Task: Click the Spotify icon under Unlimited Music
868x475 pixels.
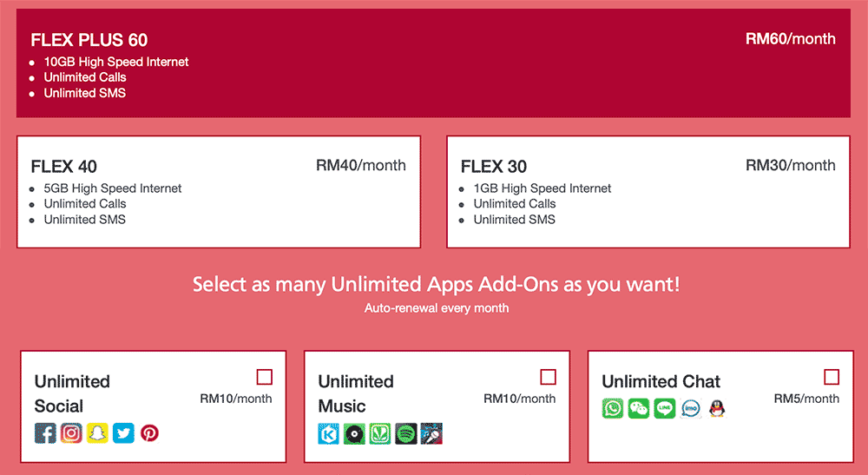Action: point(405,433)
